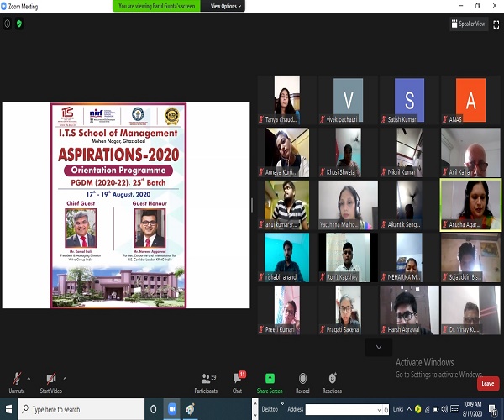Select Aikantik Sengupta's video tile
This screenshot has width=504, height=420.
click(409, 205)
